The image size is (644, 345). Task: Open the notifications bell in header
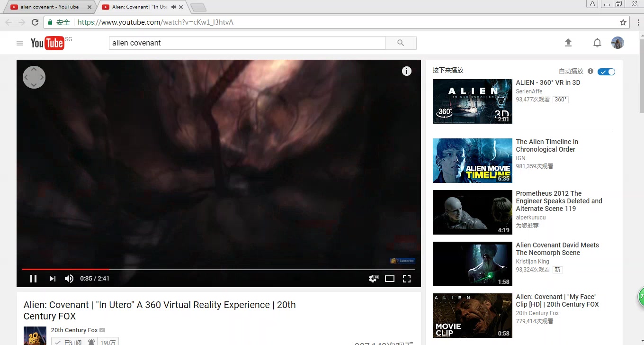pyautogui.click(x=597, y=43)
